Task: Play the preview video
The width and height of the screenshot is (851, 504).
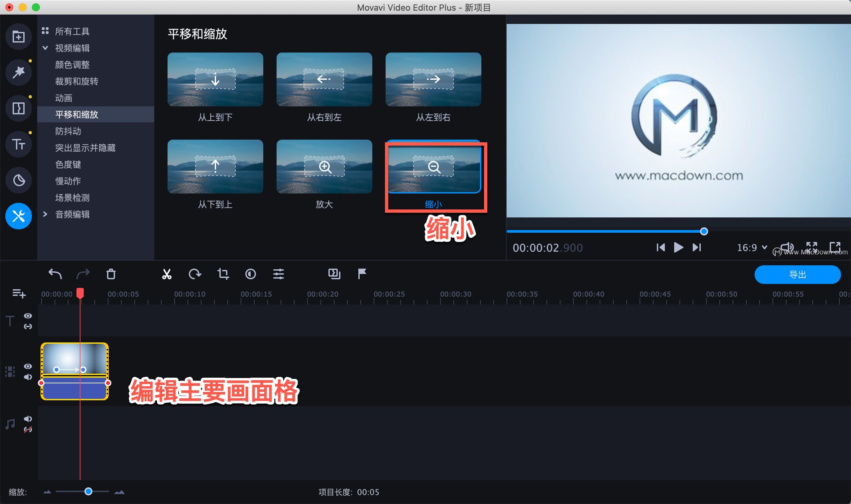Action: pos(678,247)
